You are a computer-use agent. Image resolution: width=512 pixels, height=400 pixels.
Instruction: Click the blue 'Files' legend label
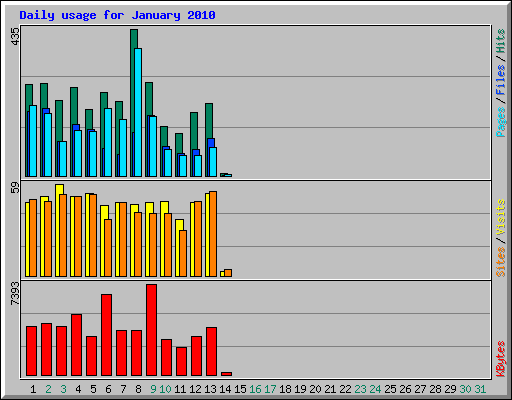pyautogui.click(x=501, y=79)
